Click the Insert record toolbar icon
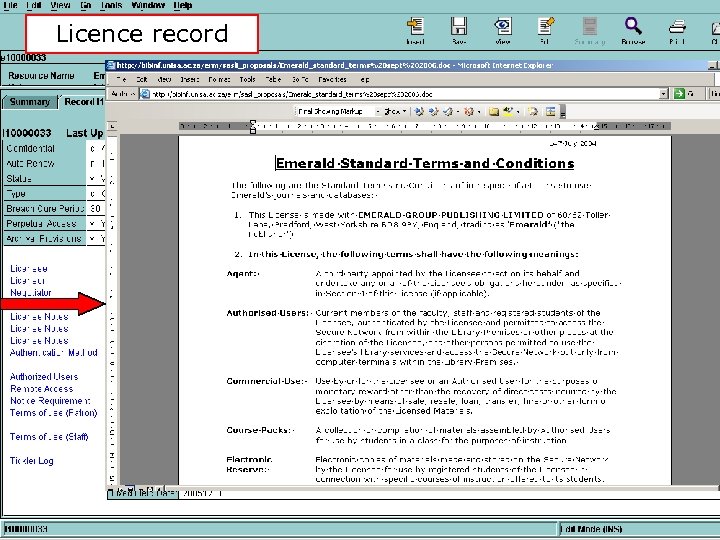 click(415, 27)
